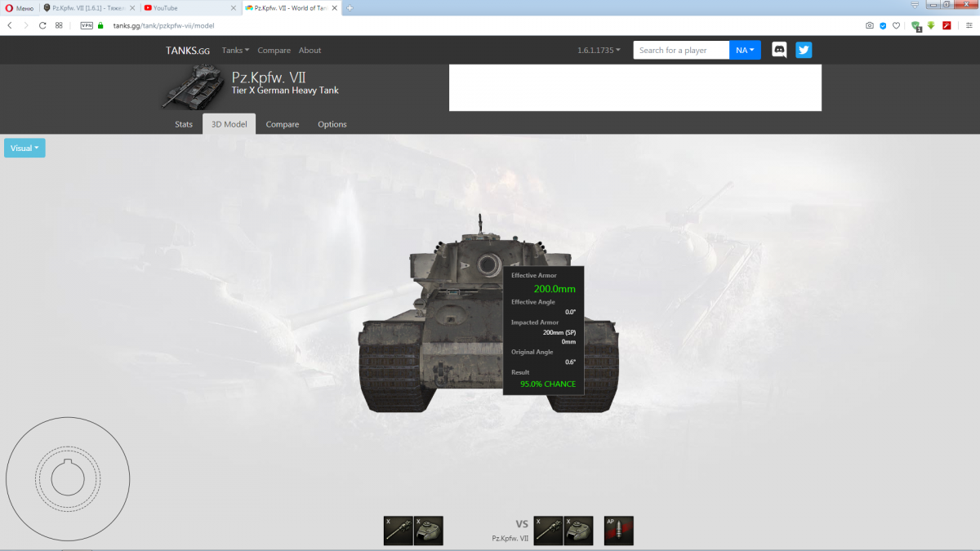Switch to the Pz.Kpfw. VII [1.6.1] tab

click(90, 7)
